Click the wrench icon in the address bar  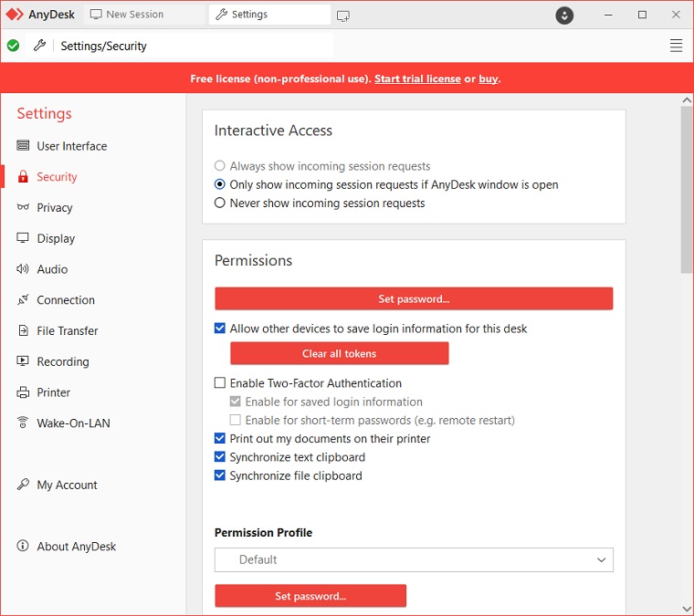point(40,45)
